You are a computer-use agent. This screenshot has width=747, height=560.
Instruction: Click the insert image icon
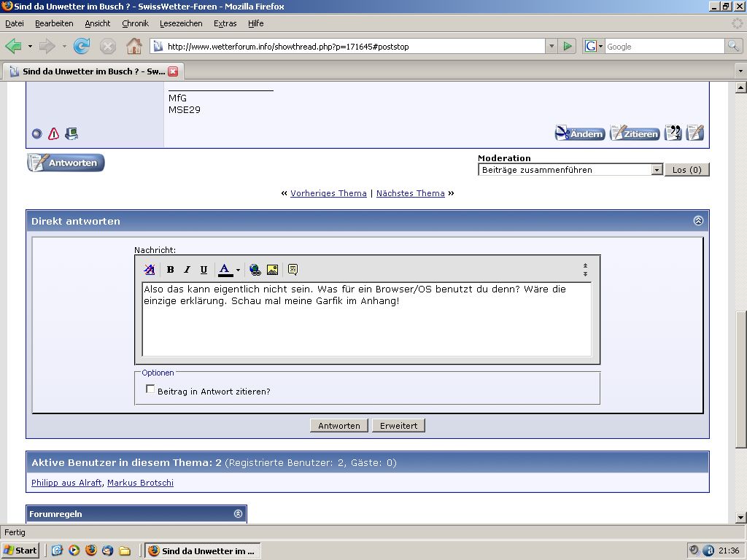272,270
